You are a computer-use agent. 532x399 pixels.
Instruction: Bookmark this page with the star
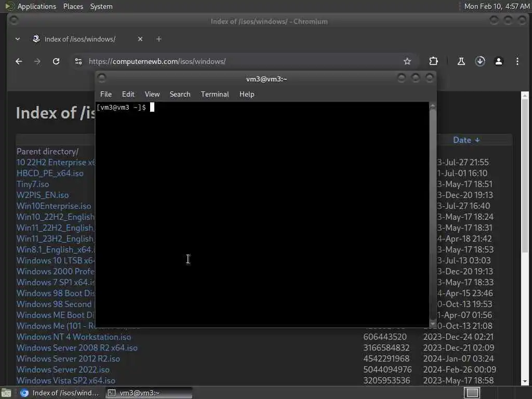407,61
